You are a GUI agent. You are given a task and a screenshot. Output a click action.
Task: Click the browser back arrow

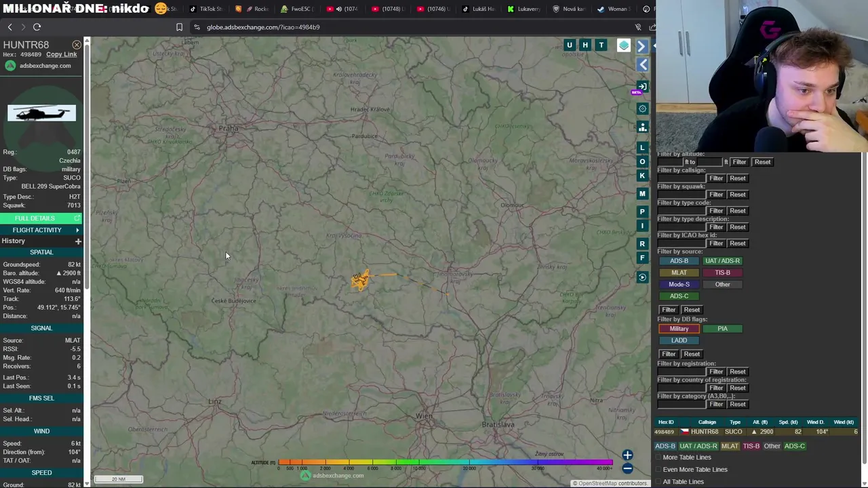coord(9,27)
